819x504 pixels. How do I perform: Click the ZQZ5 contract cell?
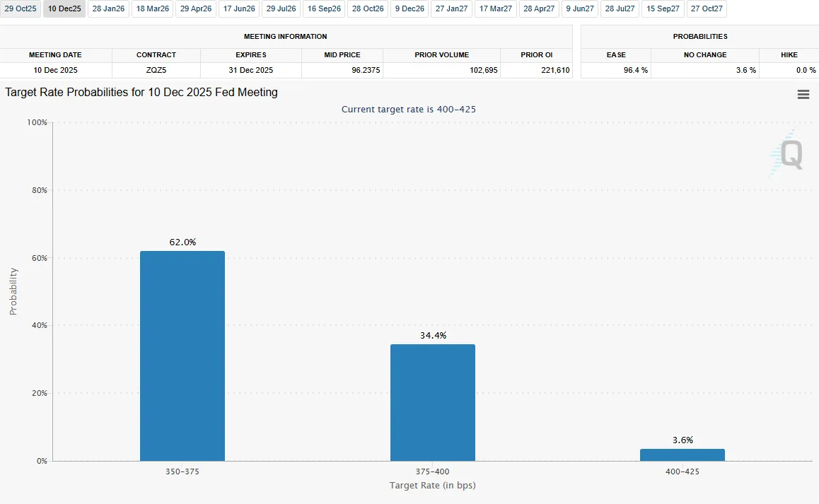coord(156,70)
